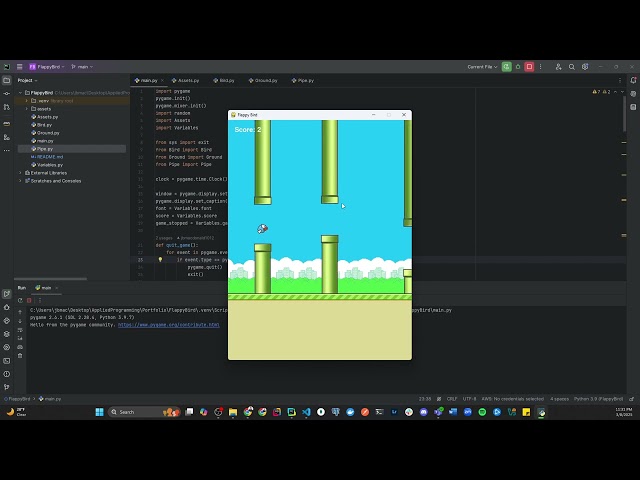This screenshot has width=640, height=480.
Task: Click the red Stop icon in Run panel
Action: (x=29, y=300)
